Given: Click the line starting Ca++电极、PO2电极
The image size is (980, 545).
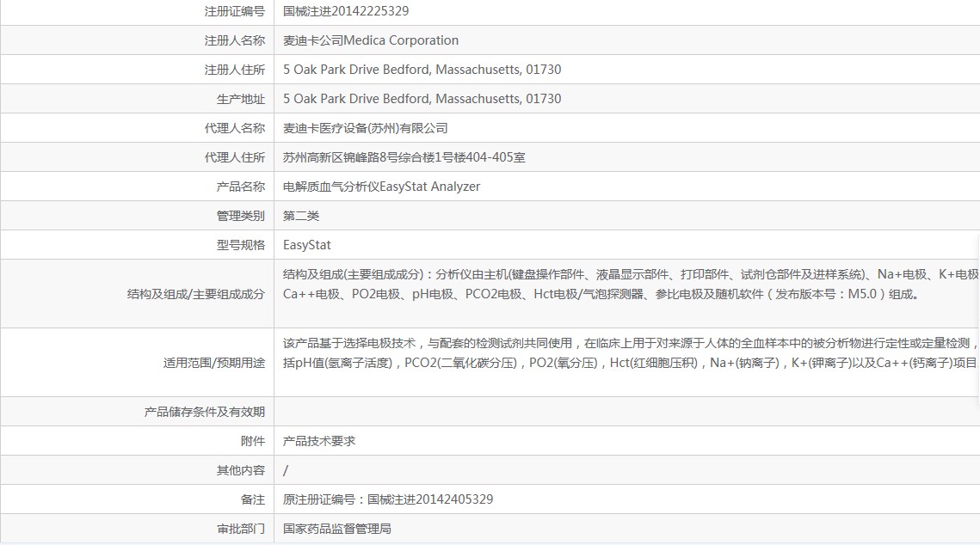Looking at the screenshot, I should coord(602,294).
